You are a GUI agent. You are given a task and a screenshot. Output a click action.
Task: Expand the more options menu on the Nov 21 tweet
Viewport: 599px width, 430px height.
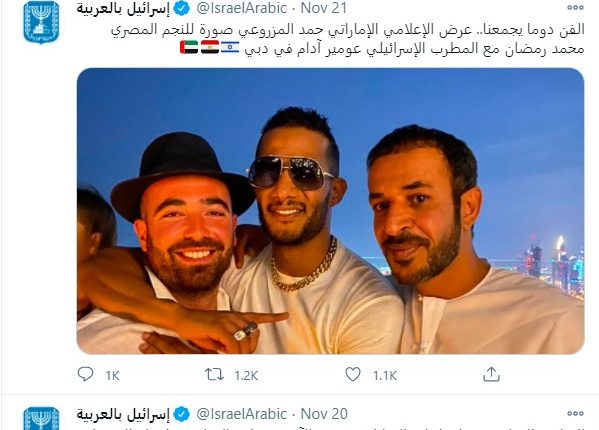coord(575,8)
